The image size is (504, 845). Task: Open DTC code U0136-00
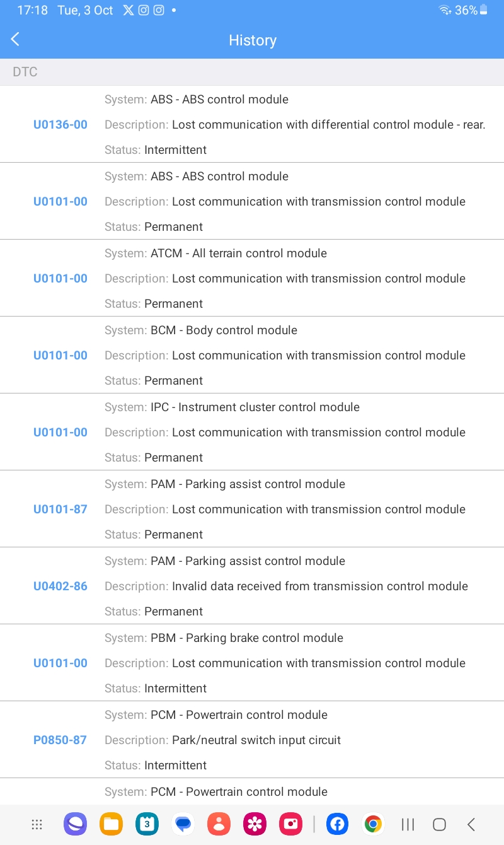tap(60, 125)
